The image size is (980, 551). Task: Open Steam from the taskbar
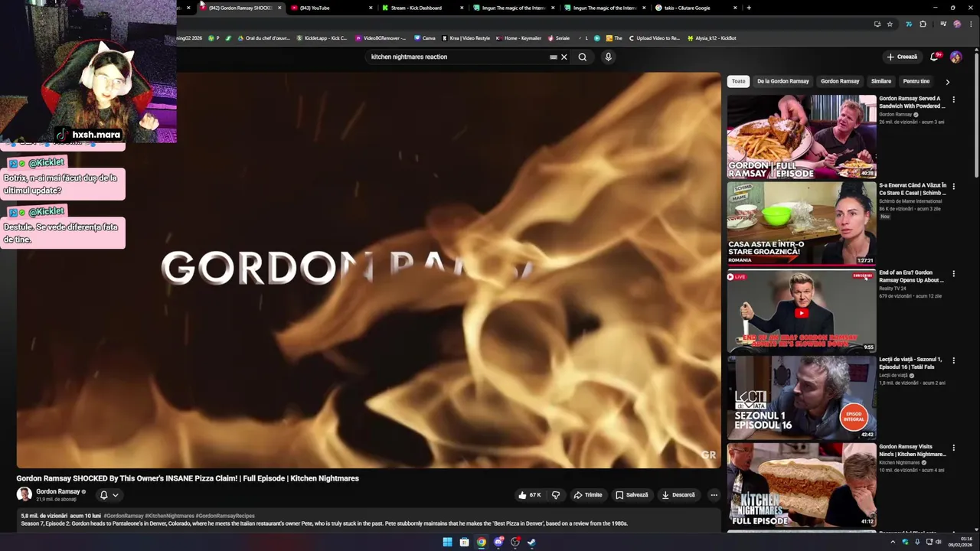531,543
